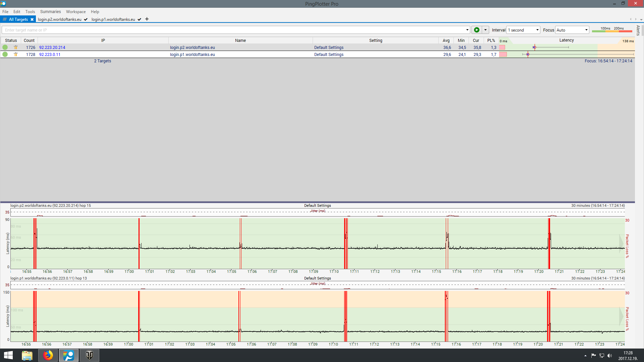Click checkmark on login.p2.worldoftanks.eu tab
The width and height of the screenshot is (644, 362).
[86, 19]
